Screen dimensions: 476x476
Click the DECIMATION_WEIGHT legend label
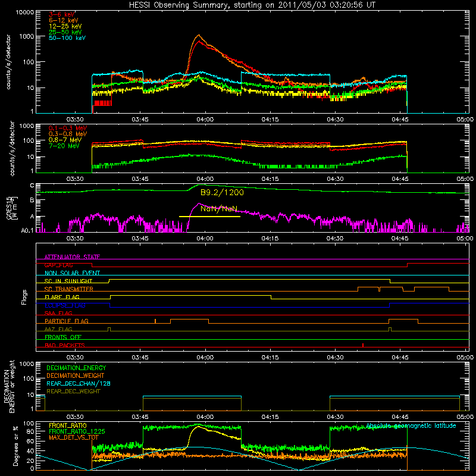[x=76, y=375]
